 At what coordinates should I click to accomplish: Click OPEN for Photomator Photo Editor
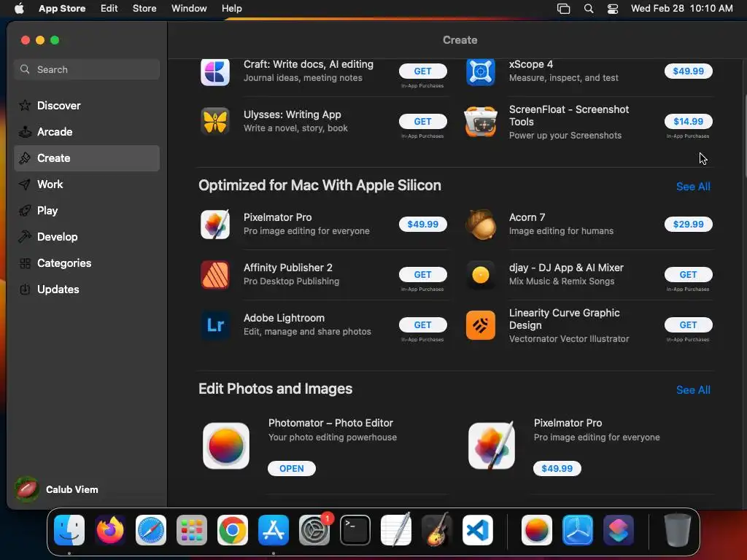(292, 469)
